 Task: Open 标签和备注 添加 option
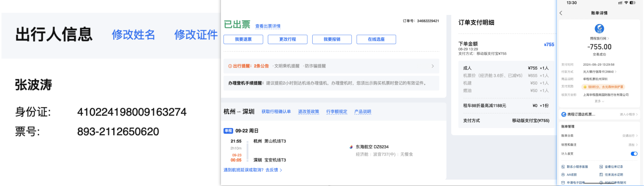click(633, 145)
